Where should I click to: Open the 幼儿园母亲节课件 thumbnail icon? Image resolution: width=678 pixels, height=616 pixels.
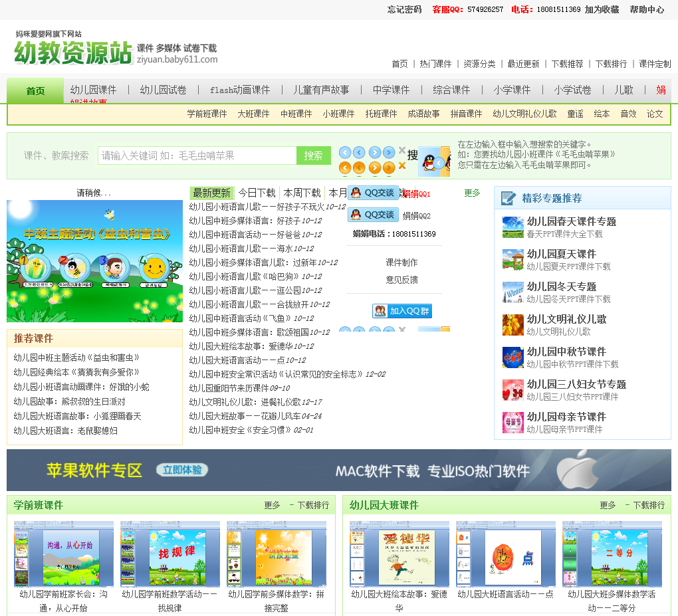pos(513,423)
